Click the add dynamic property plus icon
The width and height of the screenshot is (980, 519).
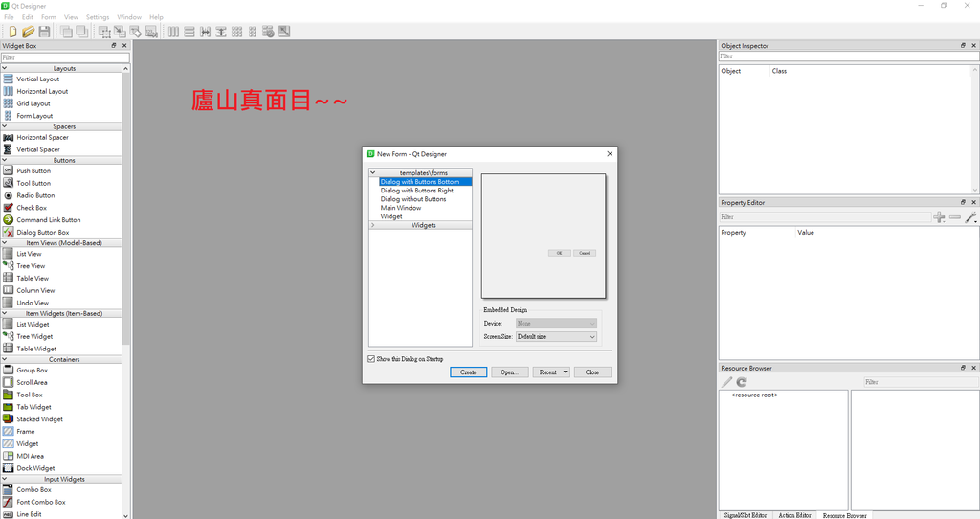point(939,217)
